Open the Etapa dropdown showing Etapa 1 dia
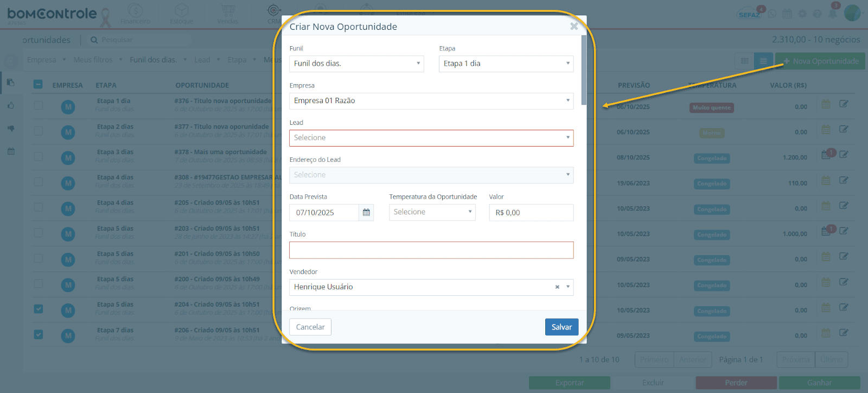The width and height of the screenshot is (868, 393). 506,64
